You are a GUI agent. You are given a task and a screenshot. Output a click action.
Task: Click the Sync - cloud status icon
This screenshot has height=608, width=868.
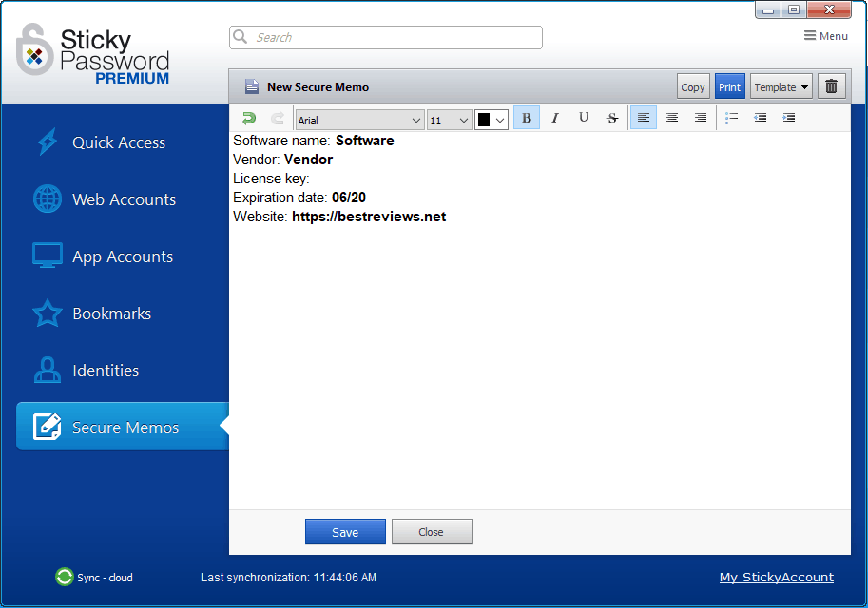pyautogui.click(x=64, y=577)
